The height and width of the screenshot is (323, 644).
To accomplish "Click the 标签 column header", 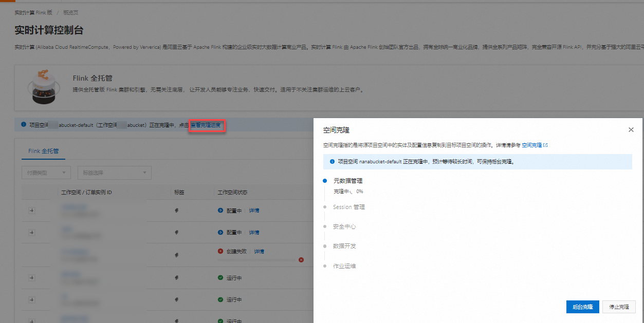I will click(x=179, y=193).
